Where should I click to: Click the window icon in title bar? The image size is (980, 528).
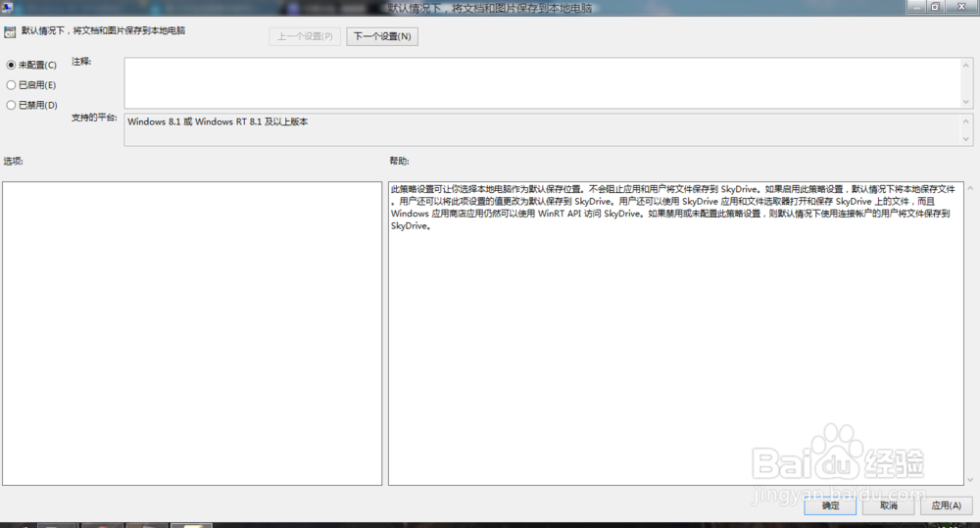[x=7, y=8]
